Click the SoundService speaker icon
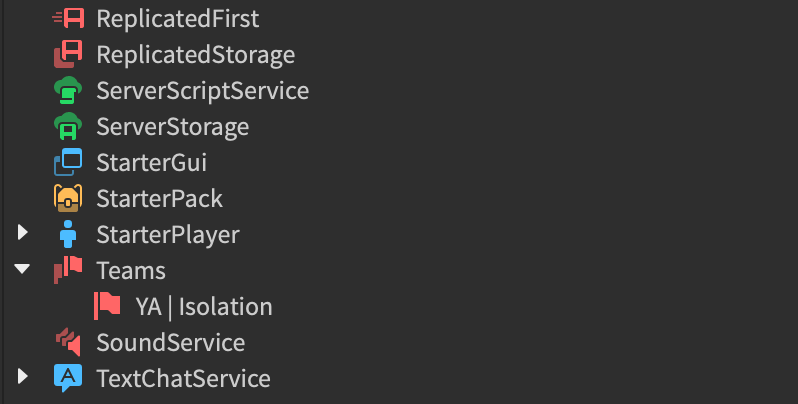798x404 pixels. coord(68,343)
